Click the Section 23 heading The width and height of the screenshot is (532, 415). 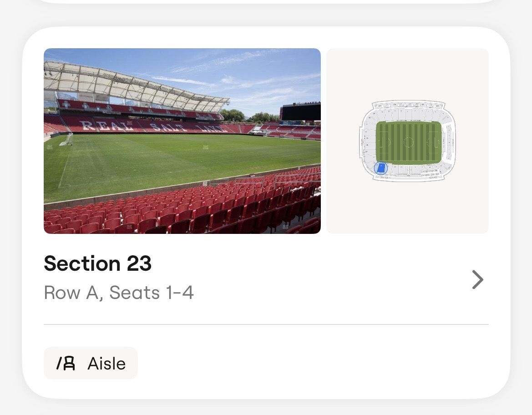click(x=97, y=263)
